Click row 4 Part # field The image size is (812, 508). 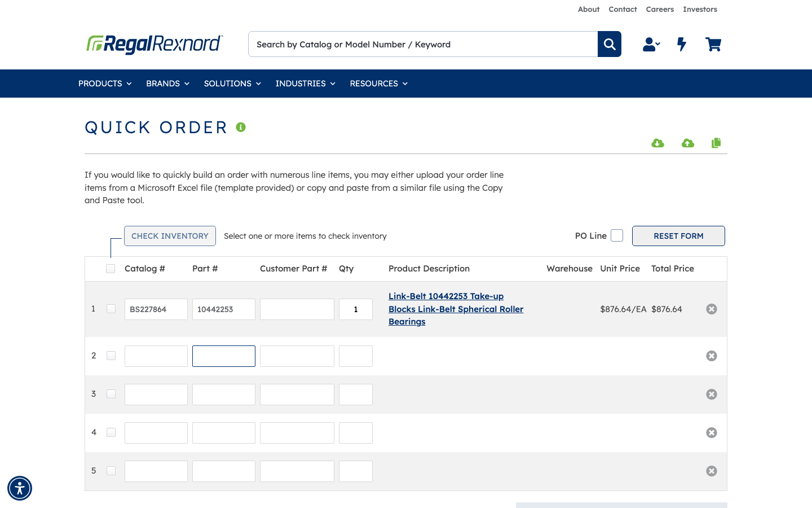tap(224, 433)
